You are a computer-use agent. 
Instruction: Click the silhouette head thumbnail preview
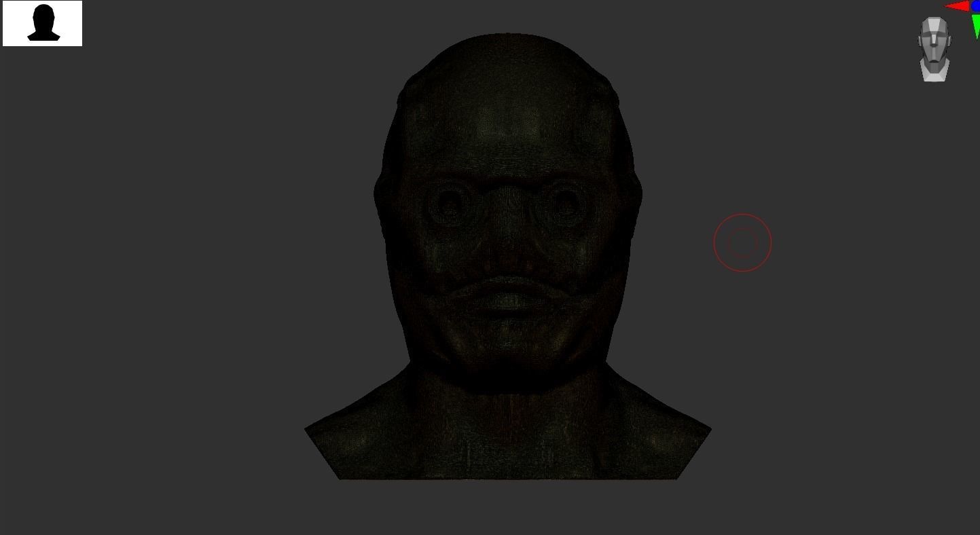click(42, 24)
